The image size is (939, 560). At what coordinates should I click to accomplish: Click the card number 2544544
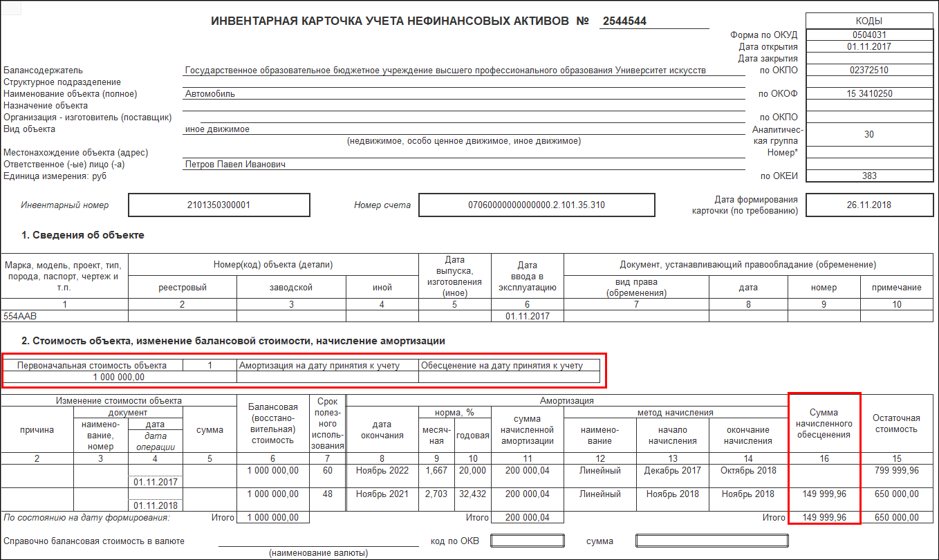(624, 21)
